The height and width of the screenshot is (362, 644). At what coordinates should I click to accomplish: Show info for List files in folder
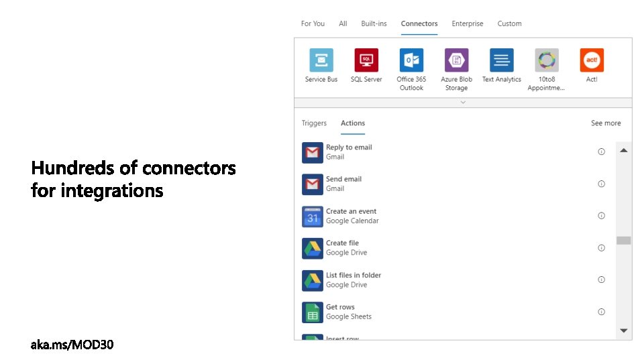(x=601, y=280)
